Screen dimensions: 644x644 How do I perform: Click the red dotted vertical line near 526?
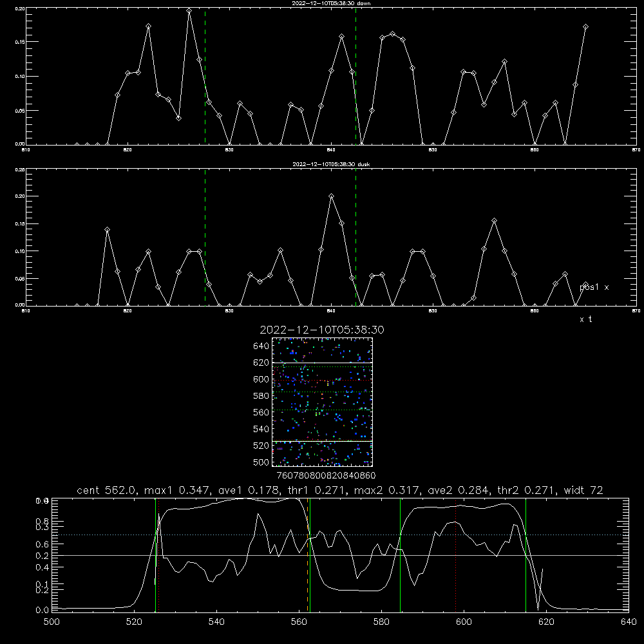click(x=158, y=554)
